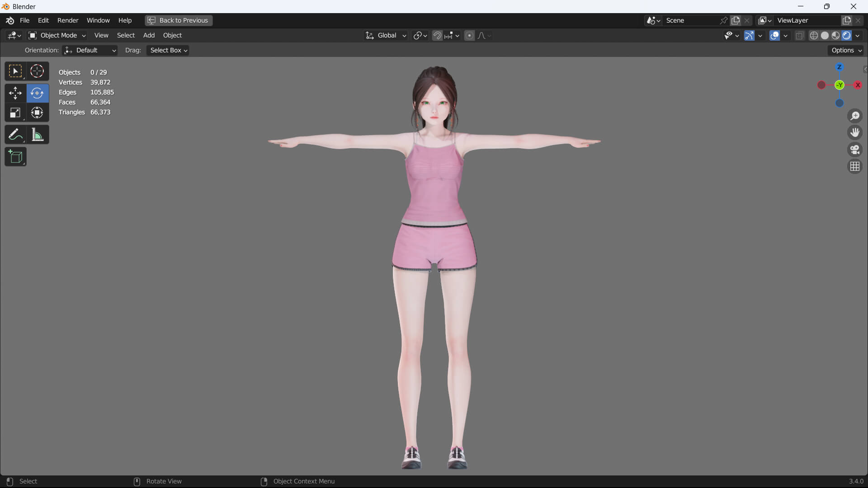Click the red X axis gizmo handle
The width and height of the screenshot is (868, 488).
point(858,85)
